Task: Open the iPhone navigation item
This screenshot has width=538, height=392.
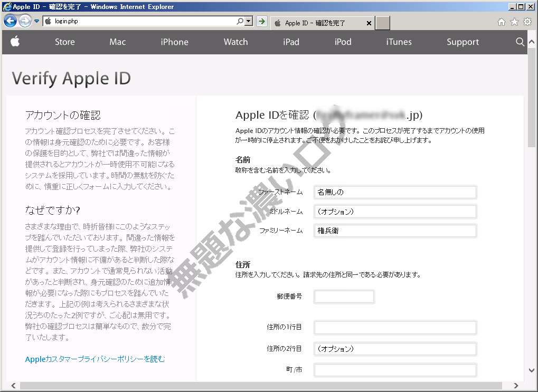Action: (x=174, y=42)
